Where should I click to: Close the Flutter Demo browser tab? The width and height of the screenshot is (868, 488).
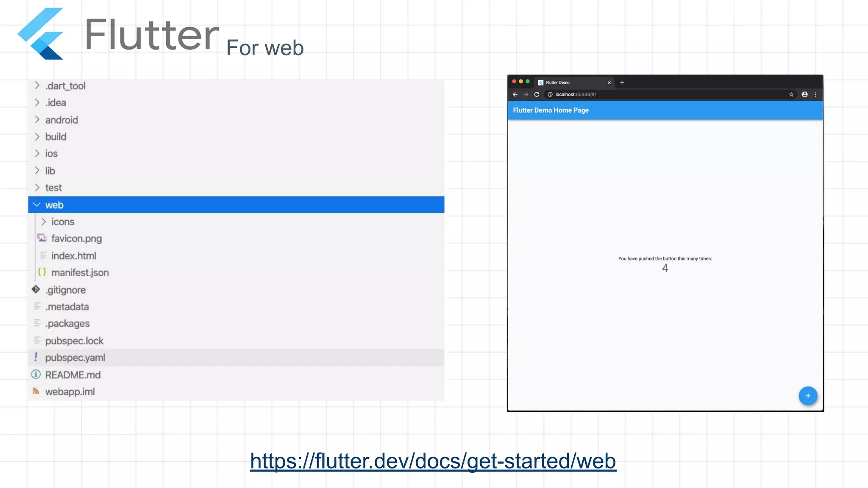[x=609, y=83]
